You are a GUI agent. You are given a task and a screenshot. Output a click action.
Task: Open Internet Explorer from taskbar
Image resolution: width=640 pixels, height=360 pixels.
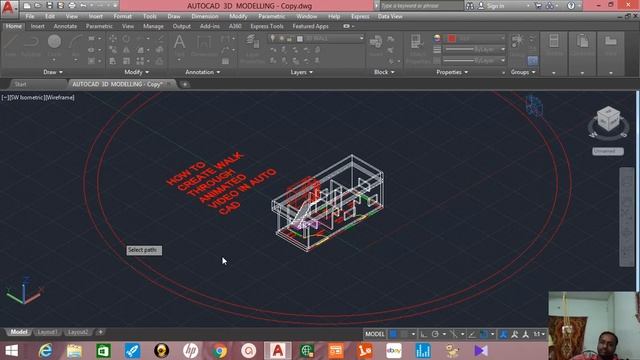[45, 351]
